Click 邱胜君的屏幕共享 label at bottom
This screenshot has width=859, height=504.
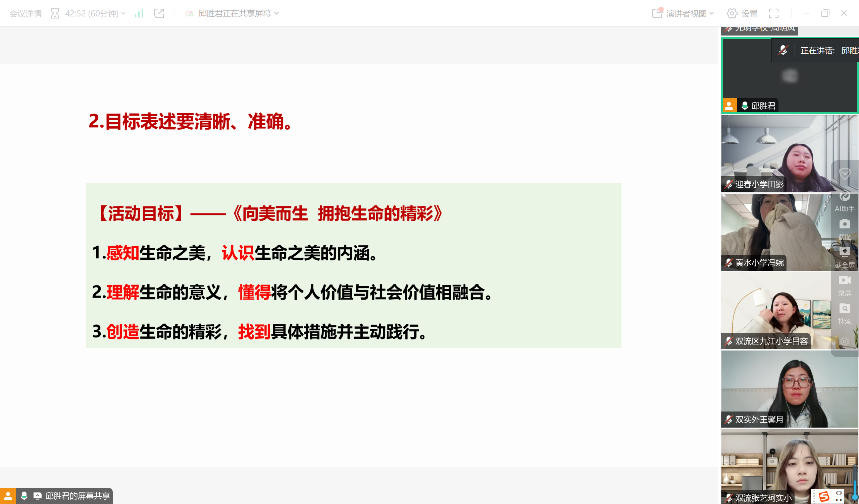coord(77,496)
